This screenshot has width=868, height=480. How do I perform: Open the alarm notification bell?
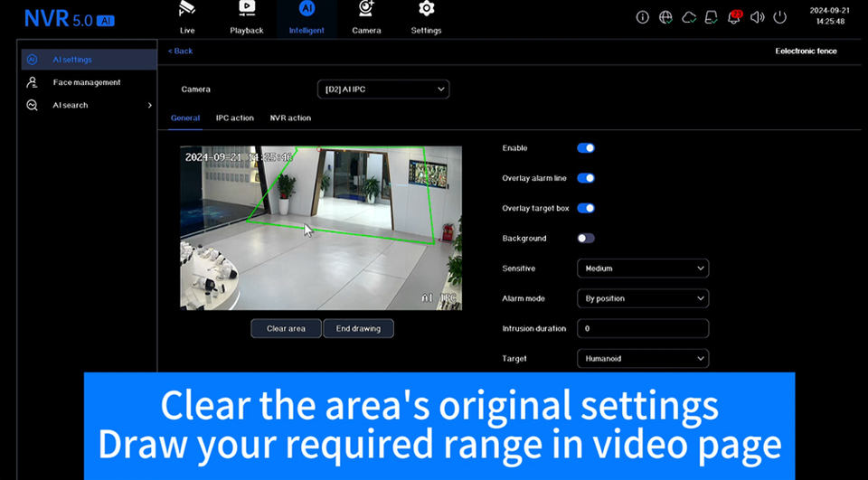coord(734,17)
